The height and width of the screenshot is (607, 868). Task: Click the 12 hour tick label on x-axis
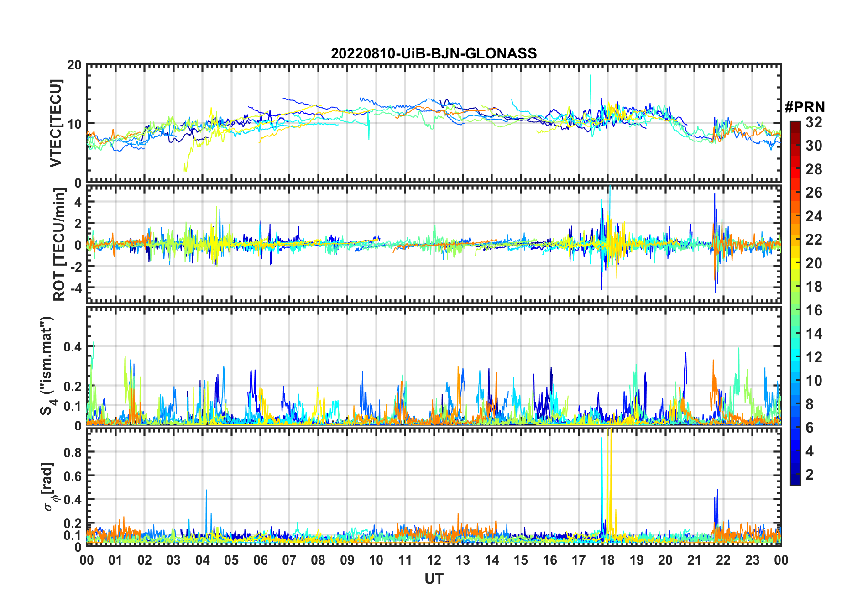pos(434,560)
